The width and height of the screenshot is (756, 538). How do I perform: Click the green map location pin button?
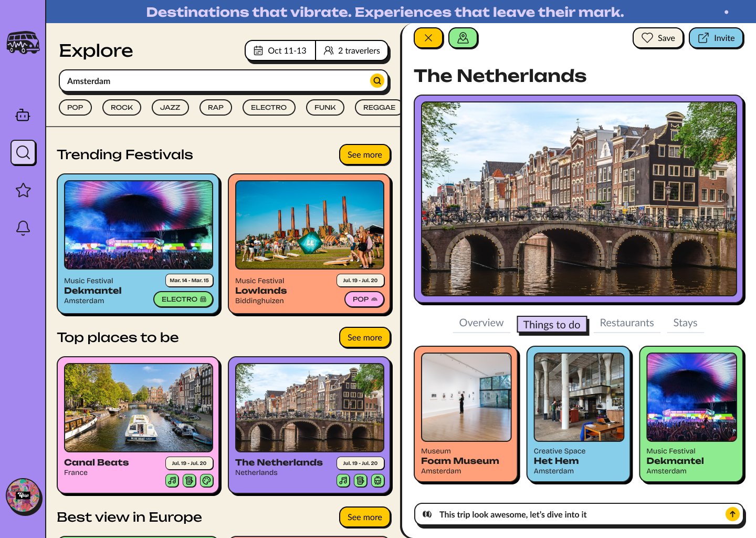(463, 38)
